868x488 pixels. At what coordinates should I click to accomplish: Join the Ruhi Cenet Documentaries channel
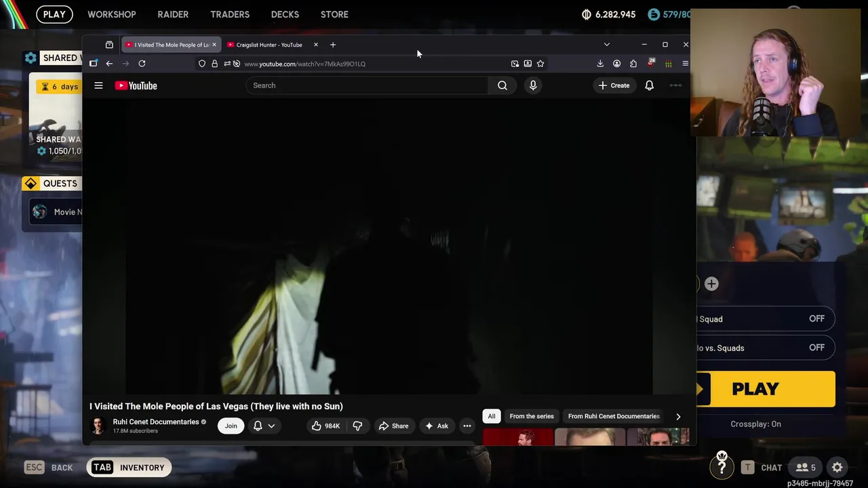[x=231, y=426]
